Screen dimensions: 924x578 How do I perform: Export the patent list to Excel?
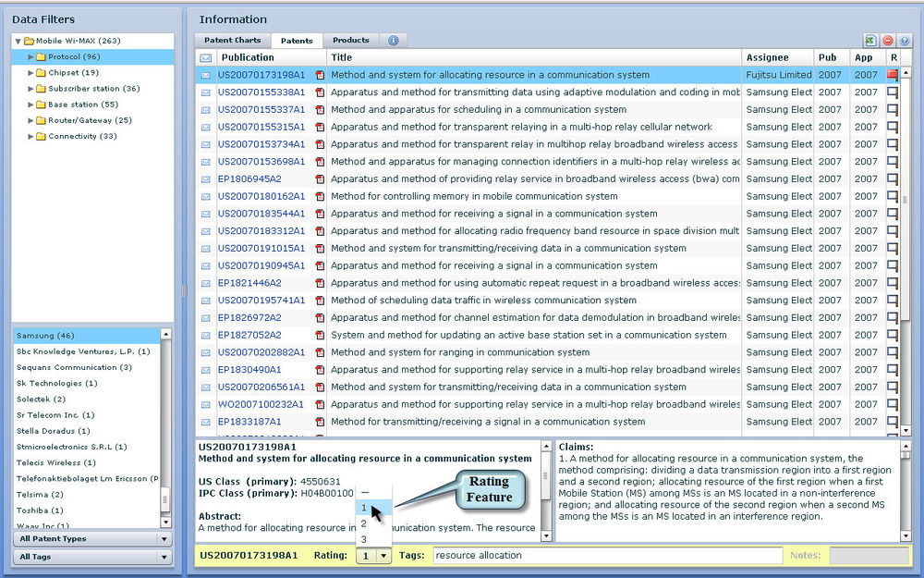(870, 40)
